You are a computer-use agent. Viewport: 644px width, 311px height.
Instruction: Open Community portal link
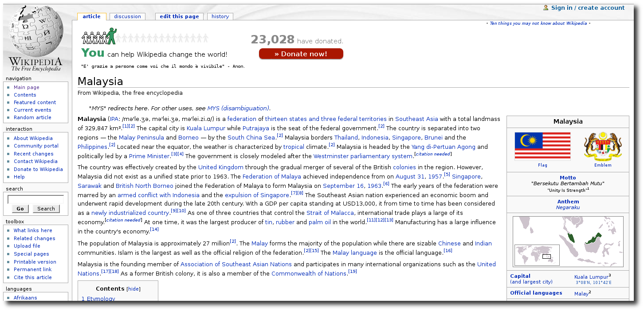coord(36,146)
